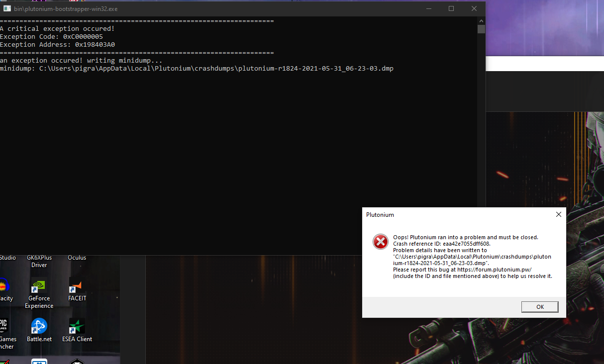Click the GK6XPlus Driver shortcut label
The height and width of the screenshot is (364, 604).
tap(39, 261)
